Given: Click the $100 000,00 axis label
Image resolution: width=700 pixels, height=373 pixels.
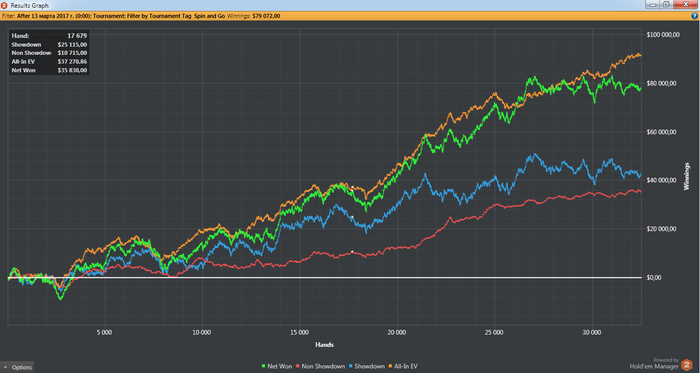Looking at the screenshot, I should [662, 35].
